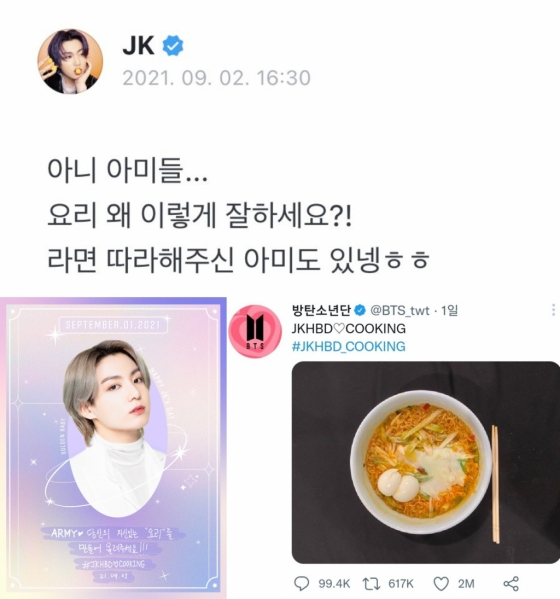Click the 1일 tweet timestamp
The width and height of the screenshot is (560, 599).
(449, 311)
